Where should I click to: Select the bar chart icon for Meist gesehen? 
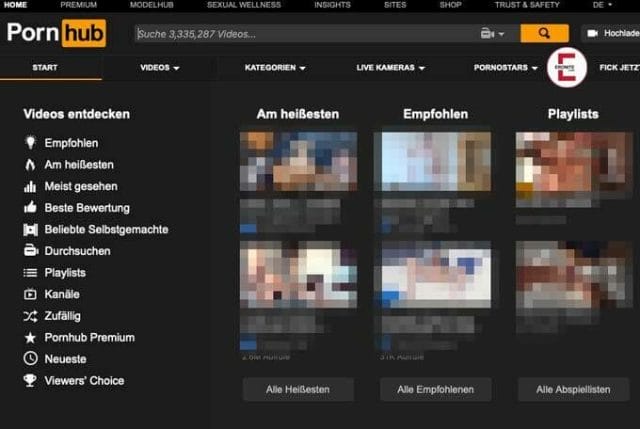[x=30, y=187]
